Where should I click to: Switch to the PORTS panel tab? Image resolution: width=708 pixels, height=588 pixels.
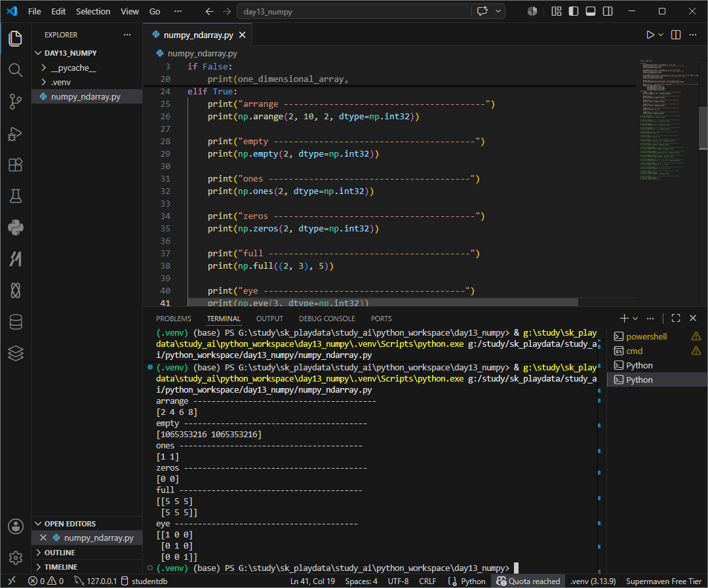pos(381,319)
